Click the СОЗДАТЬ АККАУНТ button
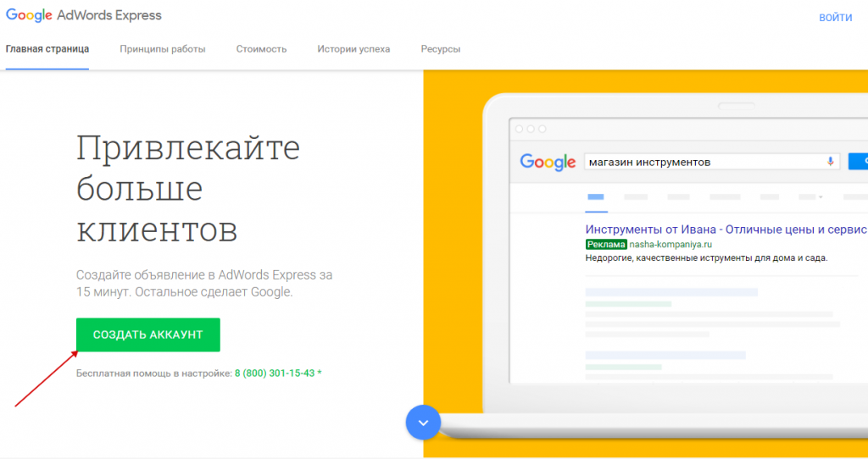Image resolution: width=868 pixels, height=459 pixels. click(x=148, y=335)
